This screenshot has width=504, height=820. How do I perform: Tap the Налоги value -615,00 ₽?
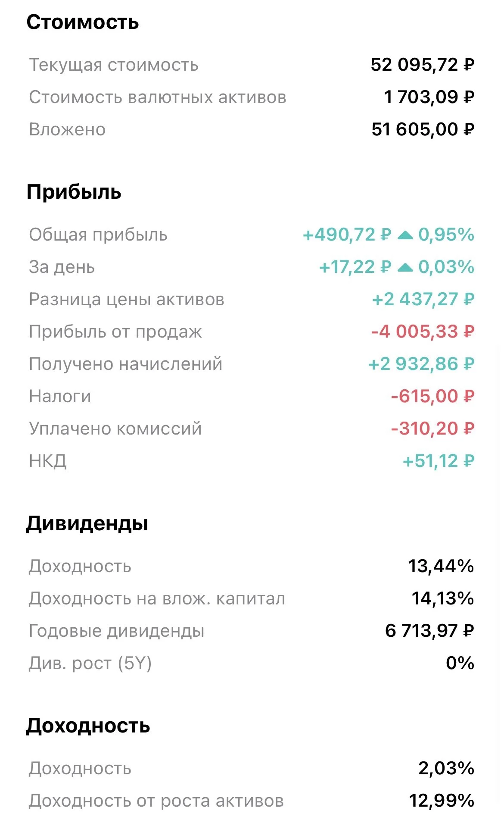point(432,397)
